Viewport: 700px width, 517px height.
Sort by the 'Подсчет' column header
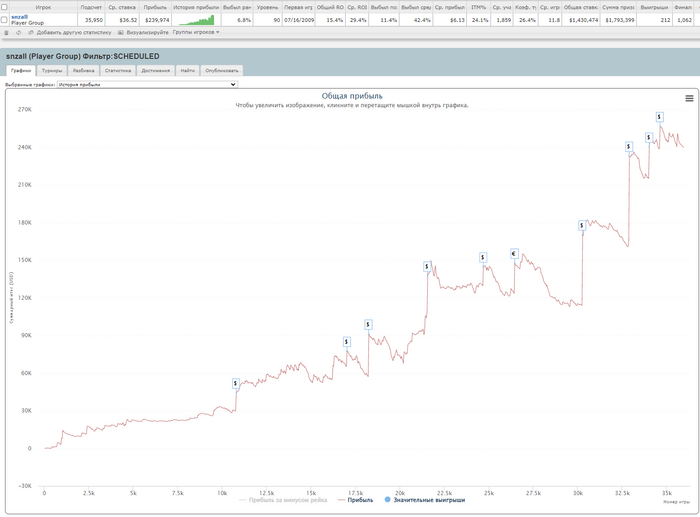point(91,7)
